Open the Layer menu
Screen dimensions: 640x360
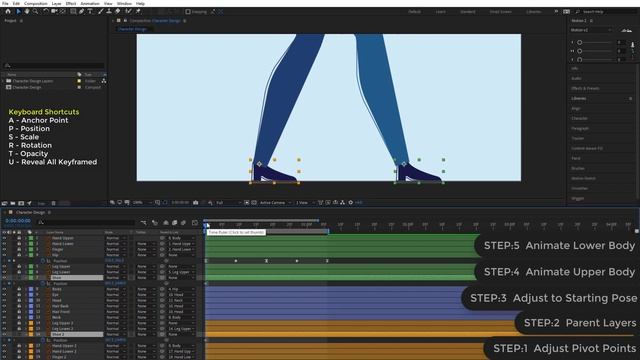[x=56, y=3]
